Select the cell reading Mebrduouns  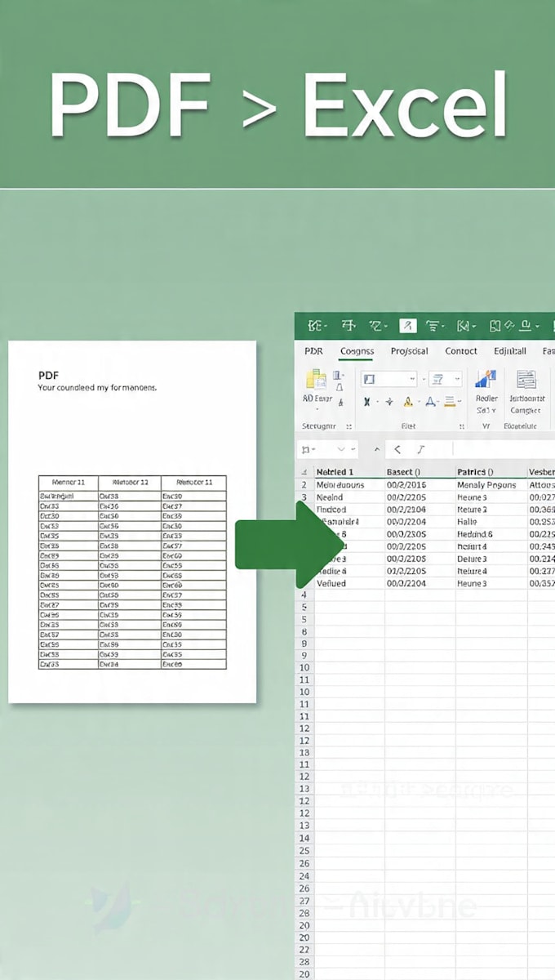349,485
